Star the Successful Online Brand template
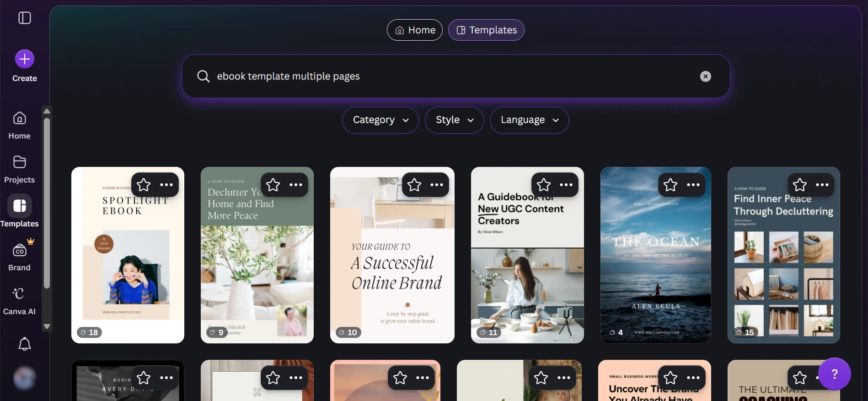 [414, 185]
